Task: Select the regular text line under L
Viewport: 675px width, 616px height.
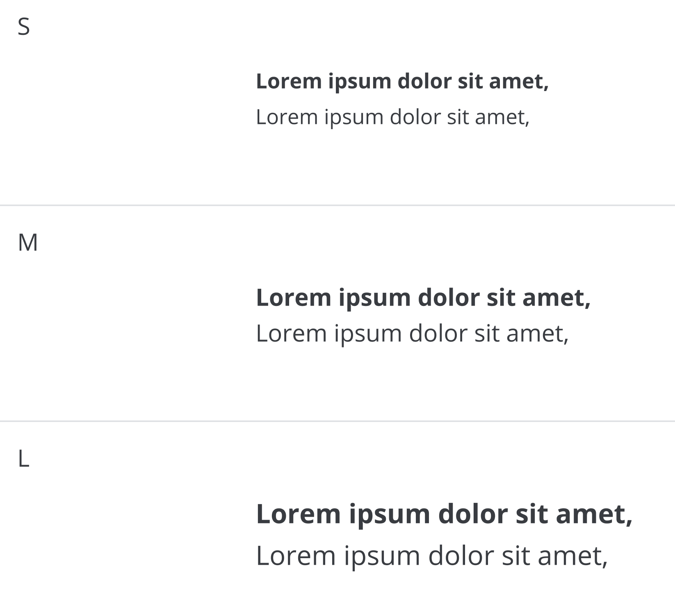Action: tap(431, 556)
